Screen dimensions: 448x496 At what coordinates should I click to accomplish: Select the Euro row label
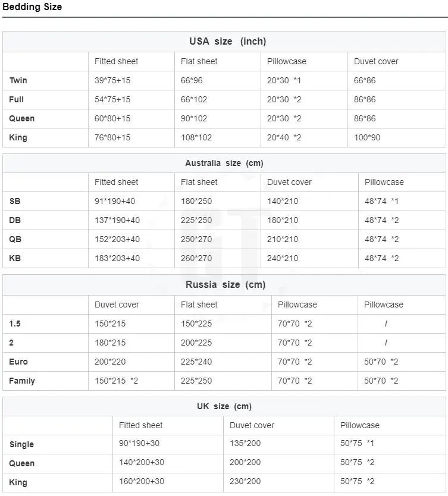point(18,362)
